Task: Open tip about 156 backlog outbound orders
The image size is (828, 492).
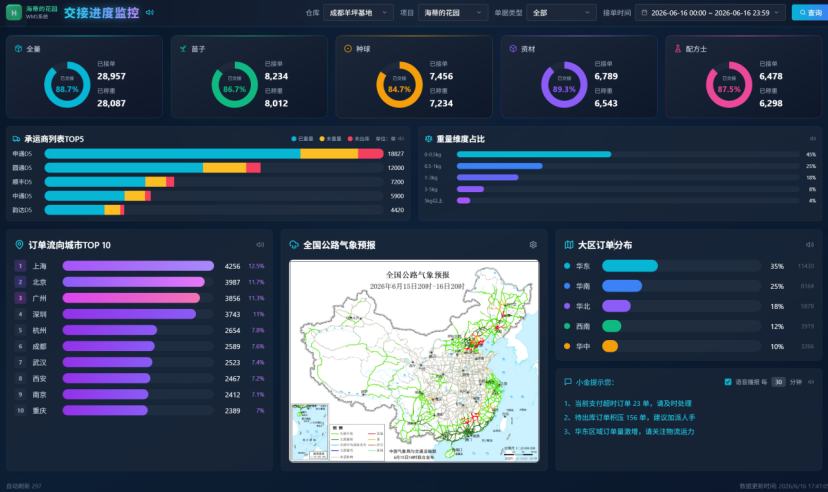Action: 629,417
